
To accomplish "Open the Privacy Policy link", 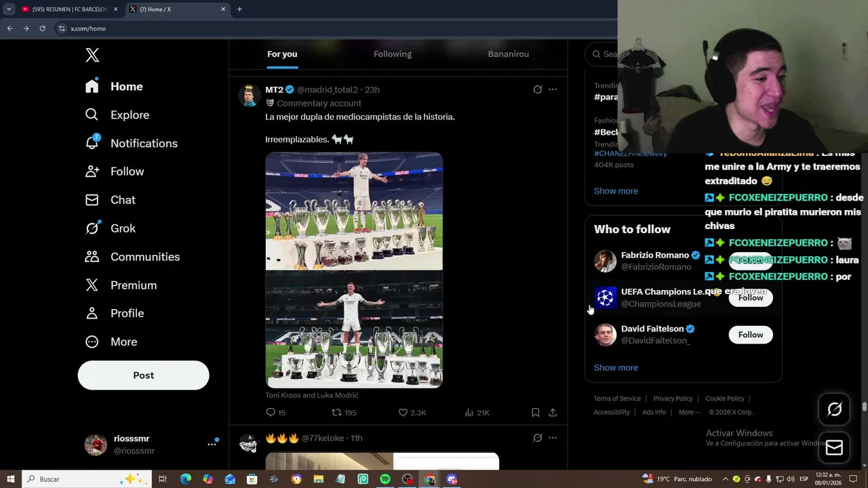I will tap(673, 399).
